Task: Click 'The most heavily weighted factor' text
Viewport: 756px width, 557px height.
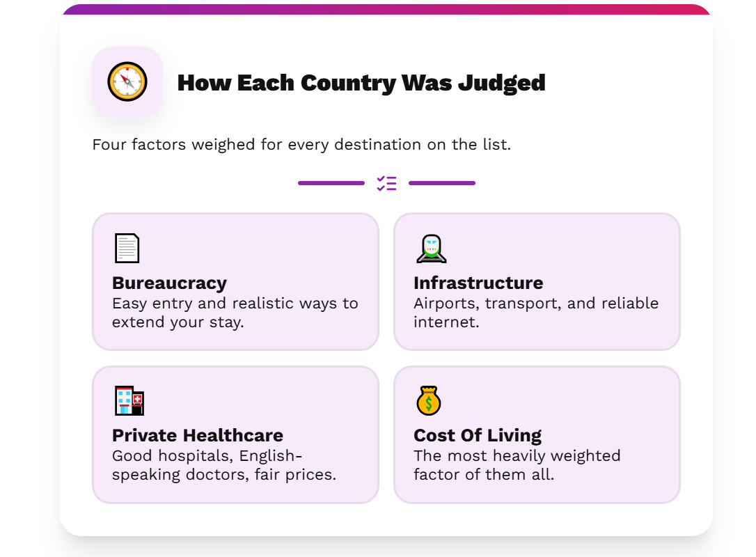Action: click(517, 465)
